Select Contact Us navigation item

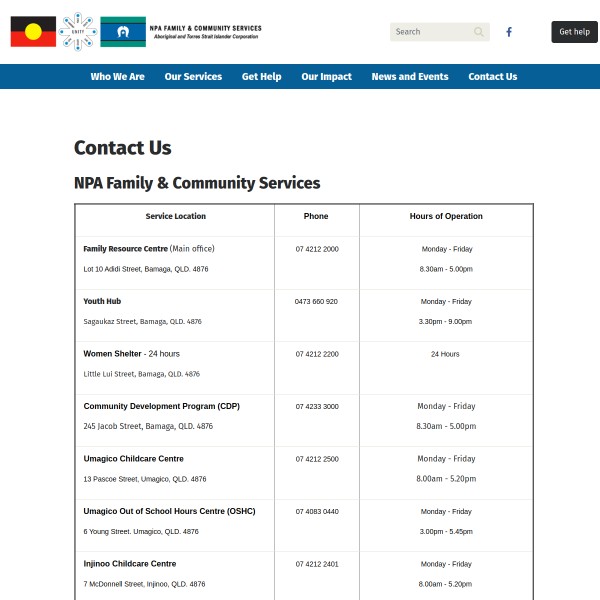492,77
